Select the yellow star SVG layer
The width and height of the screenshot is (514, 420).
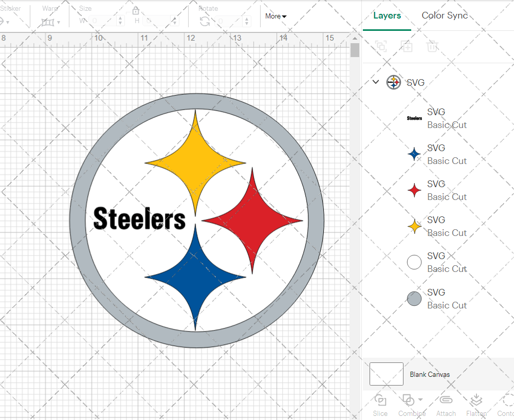(438, 226)
